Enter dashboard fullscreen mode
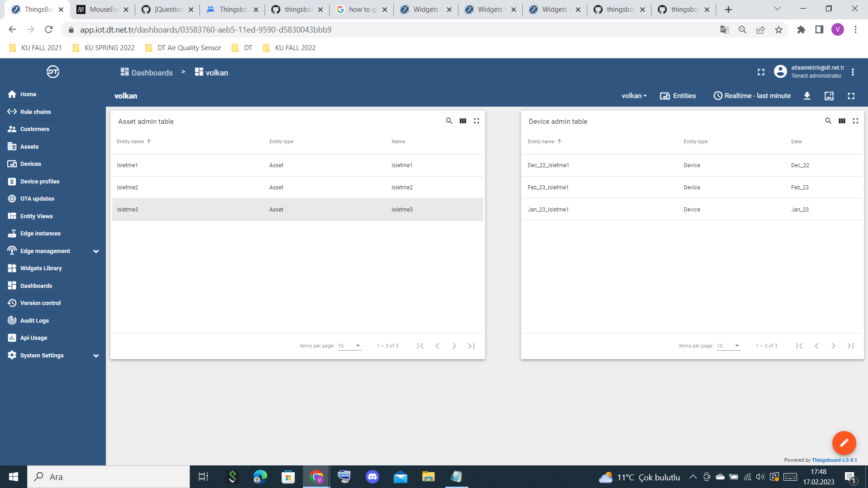The width and height of the screenshot is (868, 488). click(851, 96)
